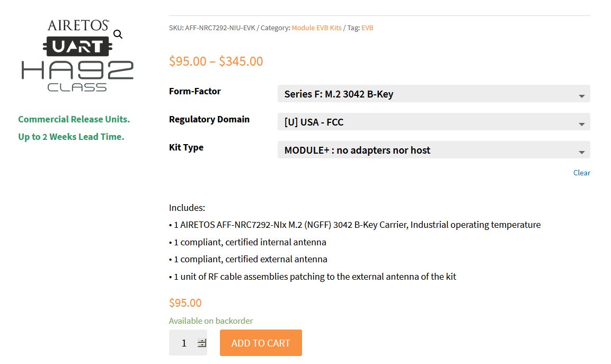The height and width of the screenshot is (364, 611).
Task: Follow the EVB tag link
Action: click(367, 28)
